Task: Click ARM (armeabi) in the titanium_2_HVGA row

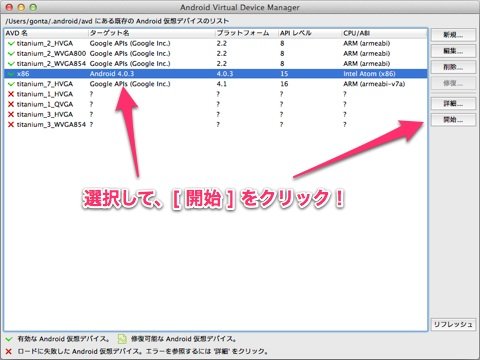Action: point(367,44)
